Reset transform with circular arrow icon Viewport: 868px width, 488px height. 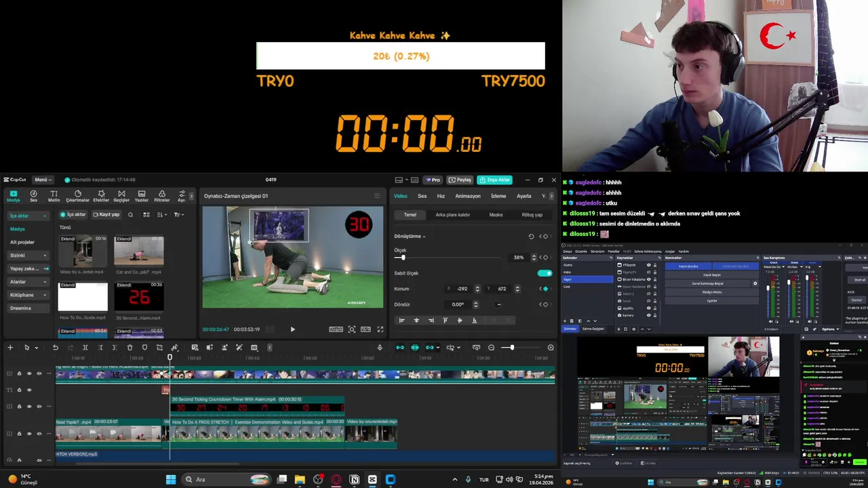[531, 237]
